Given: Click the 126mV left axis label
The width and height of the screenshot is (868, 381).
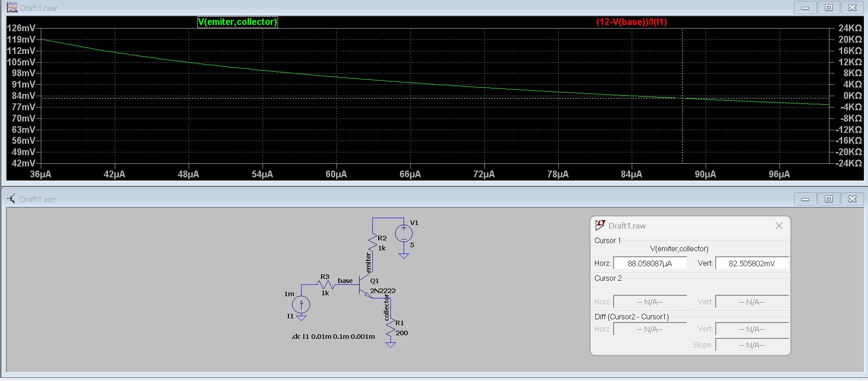Looking at the screenshot, I should tap(21, 28).
